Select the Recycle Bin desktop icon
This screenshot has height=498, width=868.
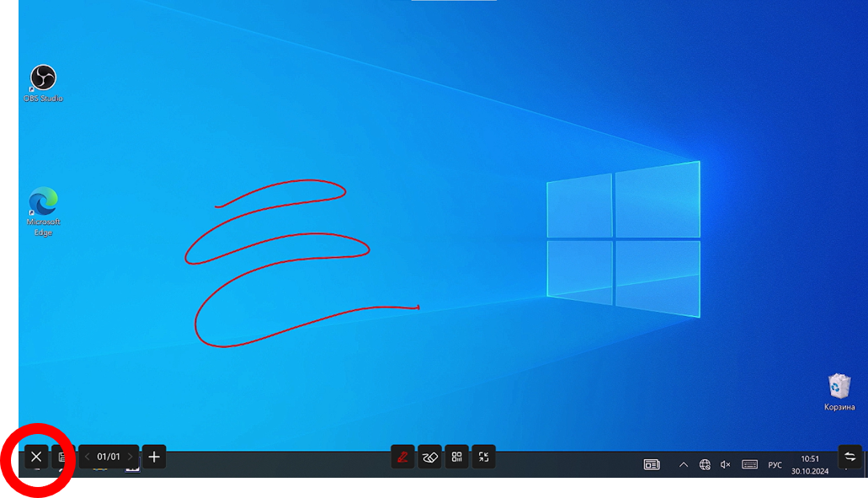pos(839,391)
